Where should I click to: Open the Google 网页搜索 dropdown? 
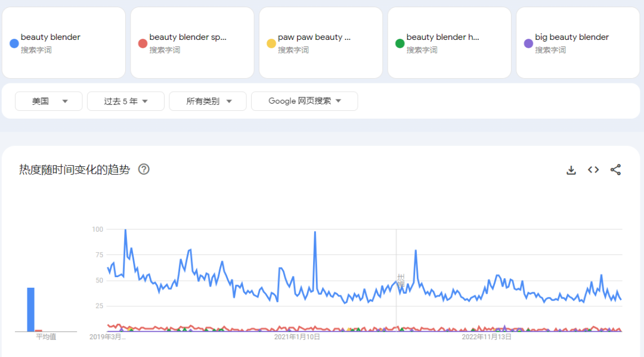(x=304, y=101)
